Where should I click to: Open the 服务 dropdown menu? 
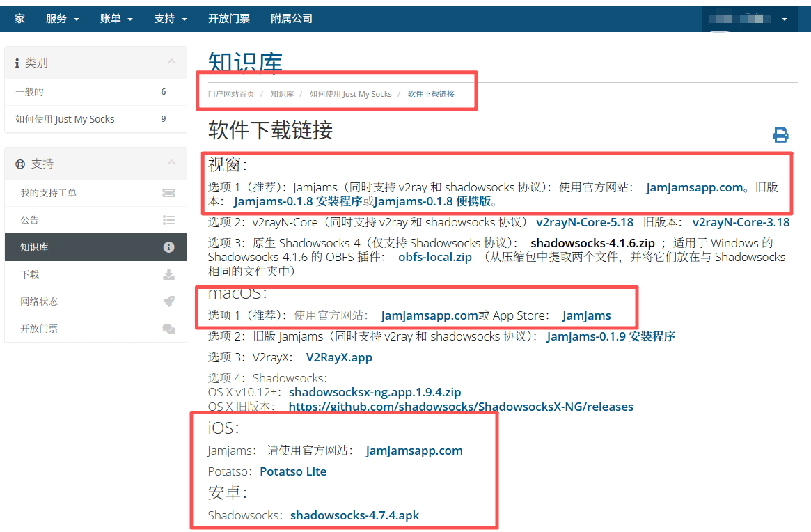coord(62,19)
